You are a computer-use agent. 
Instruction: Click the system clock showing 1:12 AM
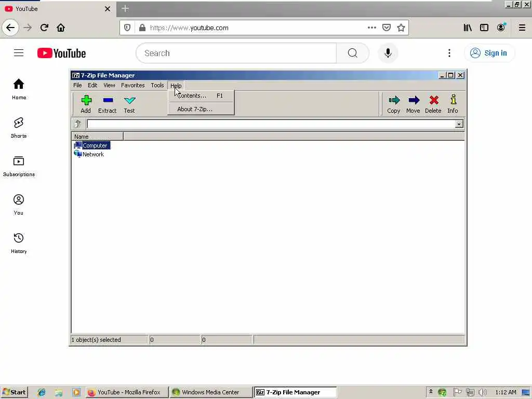pos(506,392)
